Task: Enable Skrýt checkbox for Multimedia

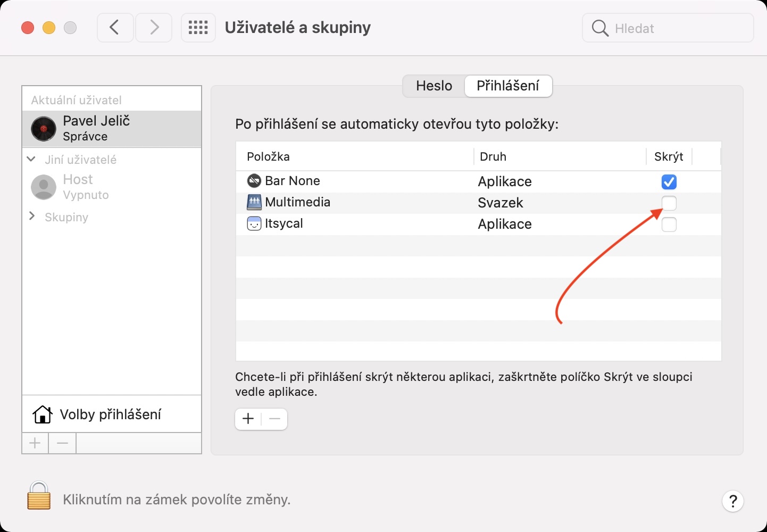Action: click(669, 203)
